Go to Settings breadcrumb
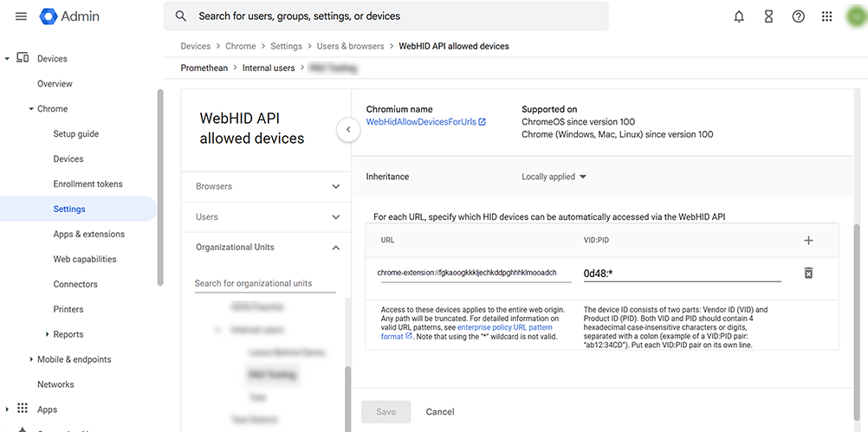Image resolution: width=868 pixels, height=432 pixels. pos(286,47)
